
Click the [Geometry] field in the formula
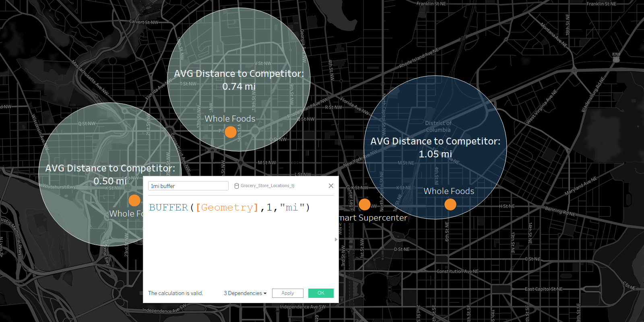(227, 208)
